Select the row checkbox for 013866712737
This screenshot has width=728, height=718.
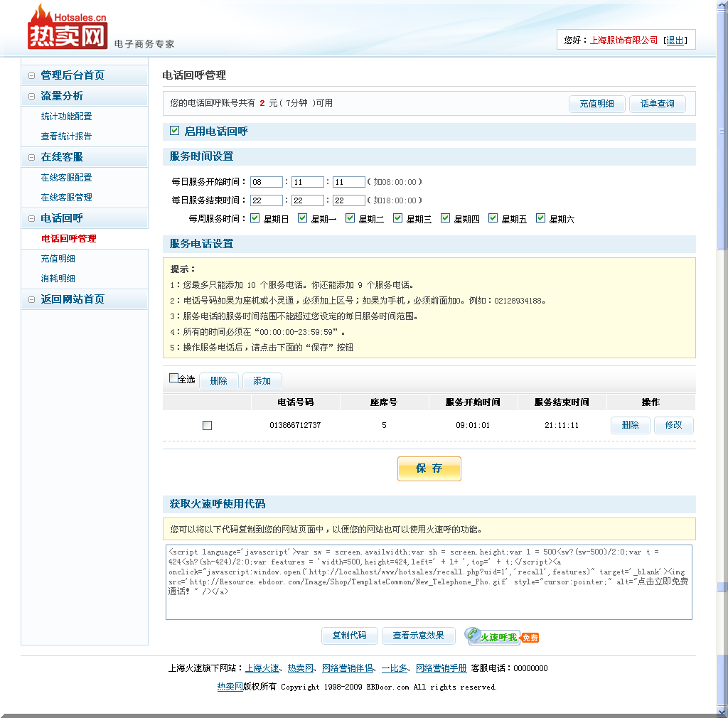(207, 425)
